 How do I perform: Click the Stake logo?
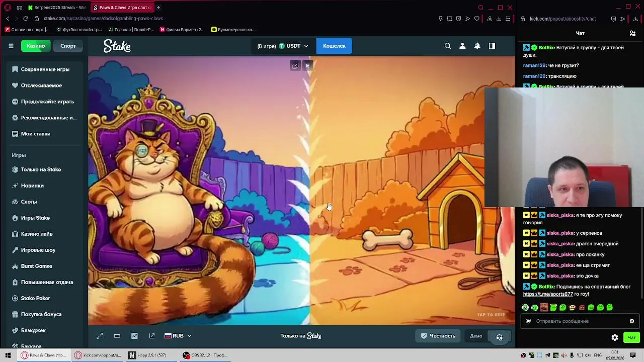pyautogui.click(x=117, y=46)
